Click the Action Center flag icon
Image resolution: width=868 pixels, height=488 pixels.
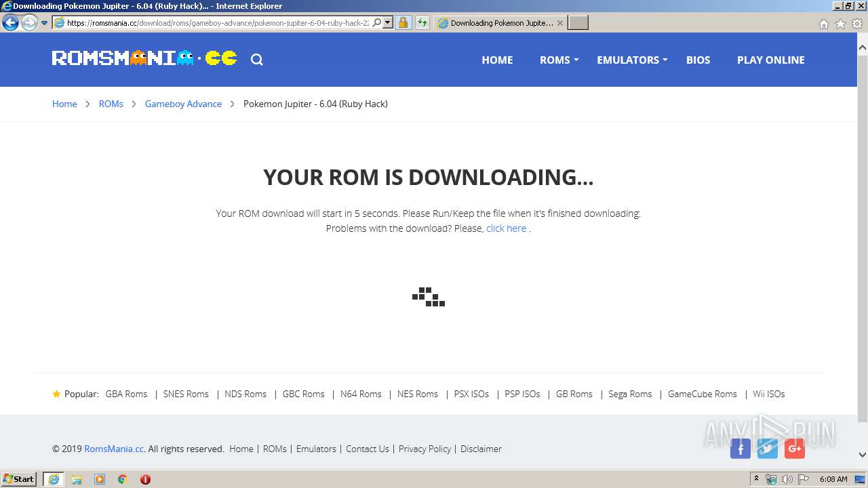(803, 479)
